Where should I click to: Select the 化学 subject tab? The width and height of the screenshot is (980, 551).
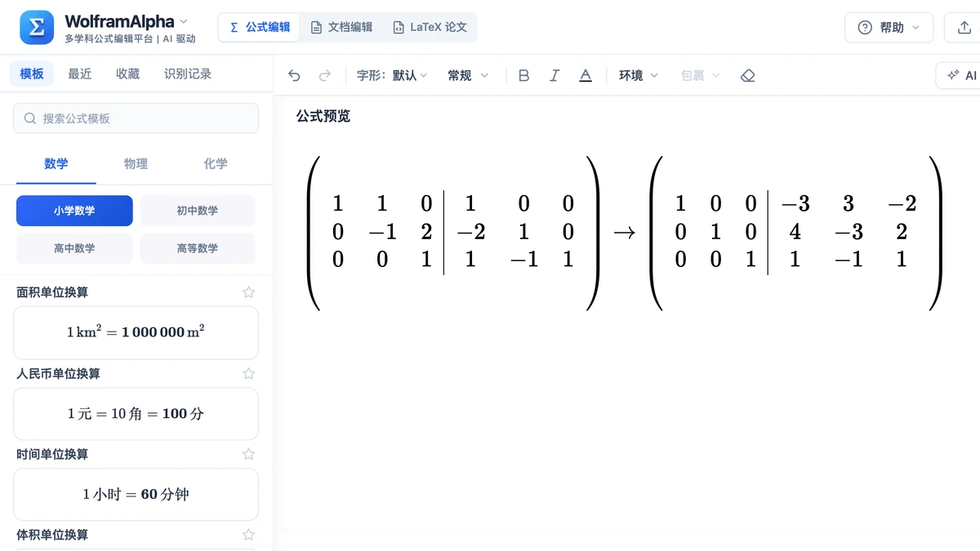tap(216, 164)
